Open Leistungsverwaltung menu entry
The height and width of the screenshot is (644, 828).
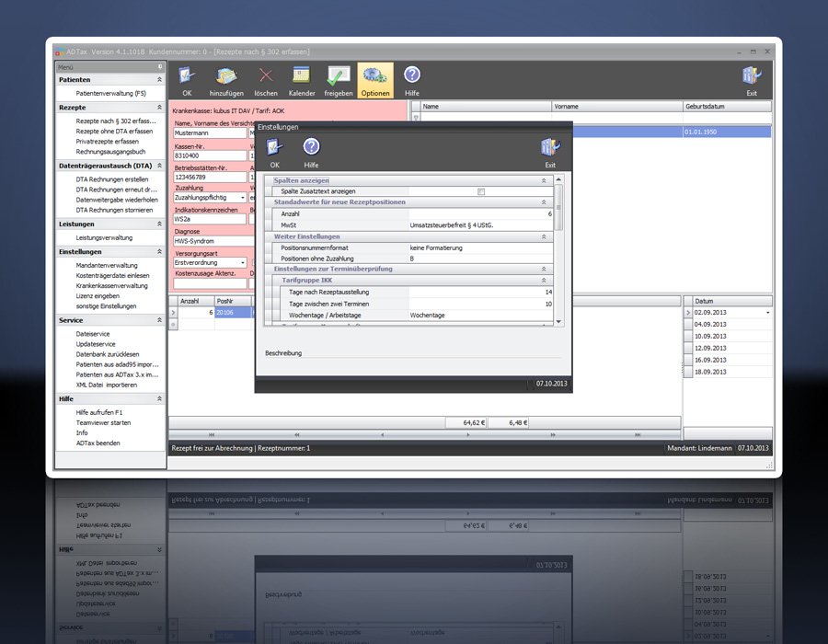(104, 238)
